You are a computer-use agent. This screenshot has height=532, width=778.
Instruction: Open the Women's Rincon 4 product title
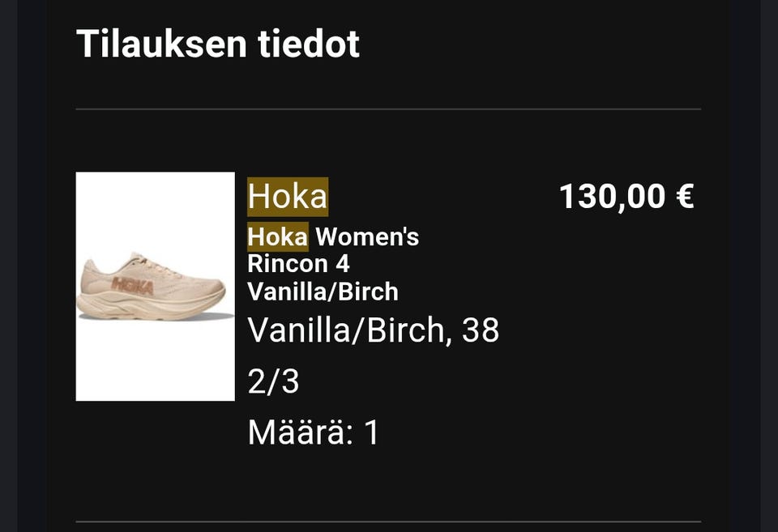tap(333, 264)
